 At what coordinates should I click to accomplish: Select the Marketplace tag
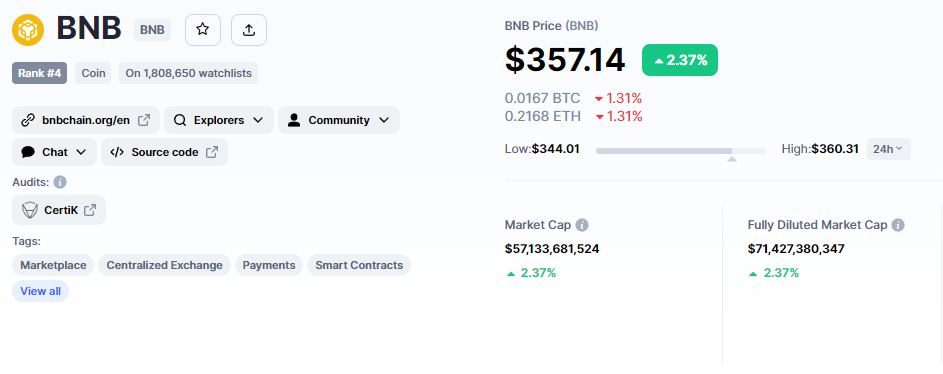pos(53,265)
